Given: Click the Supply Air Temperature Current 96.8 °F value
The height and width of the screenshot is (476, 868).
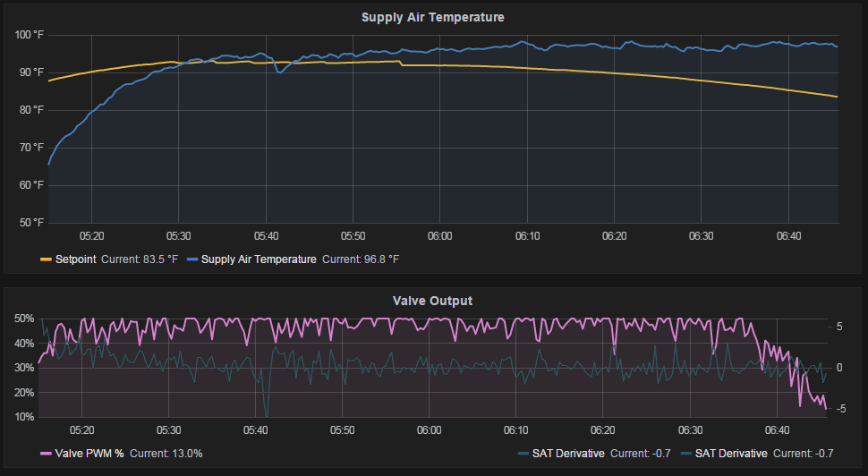Looking at the screenshot, I should tap(361, 259).
